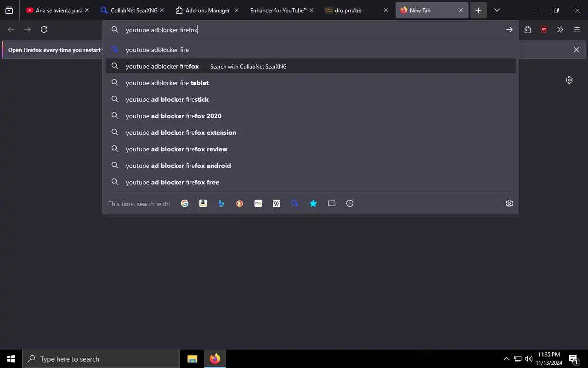The height and width of the screenshot is (368, 588).
Task: Show more tools overflow chevron
Action: pyautogui.click(x=560, y=29)
